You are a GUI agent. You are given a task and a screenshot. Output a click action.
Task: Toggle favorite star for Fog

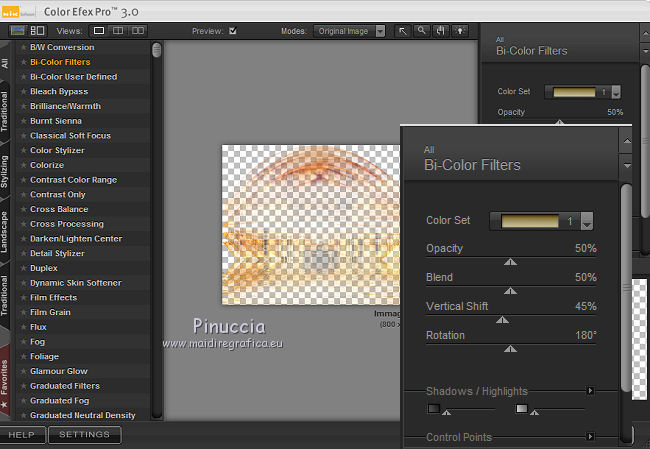pos(23,342)
